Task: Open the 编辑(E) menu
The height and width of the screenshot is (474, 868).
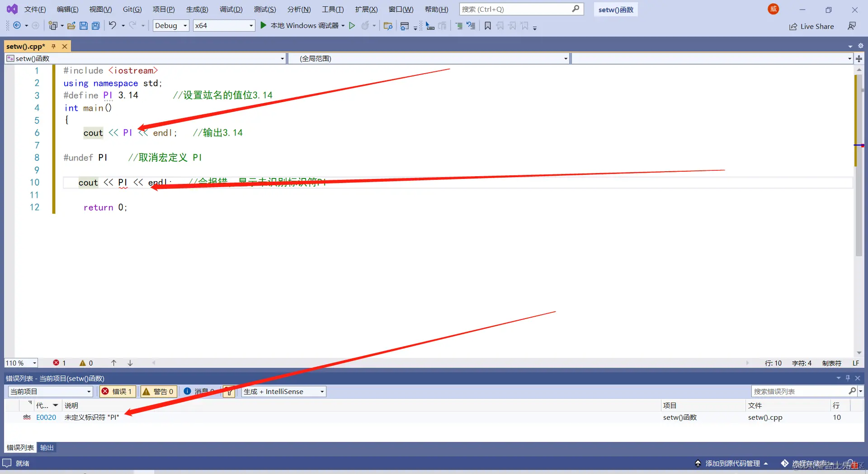Action: (67, 9)
